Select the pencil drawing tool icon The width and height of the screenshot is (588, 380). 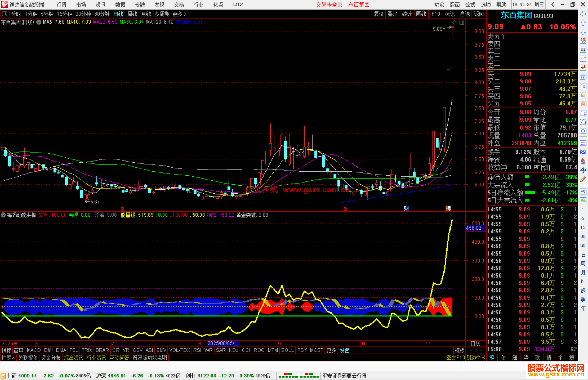point(583,179)
